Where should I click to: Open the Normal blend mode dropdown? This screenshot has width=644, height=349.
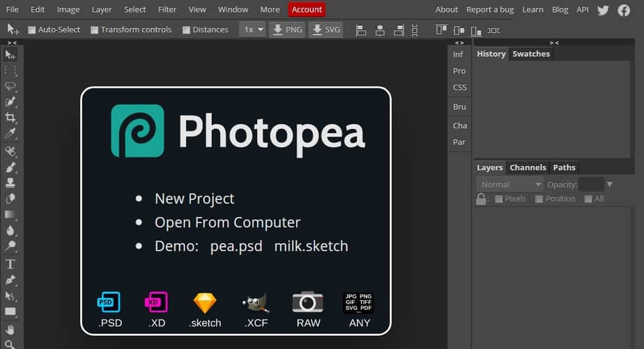tap(509, 185)
